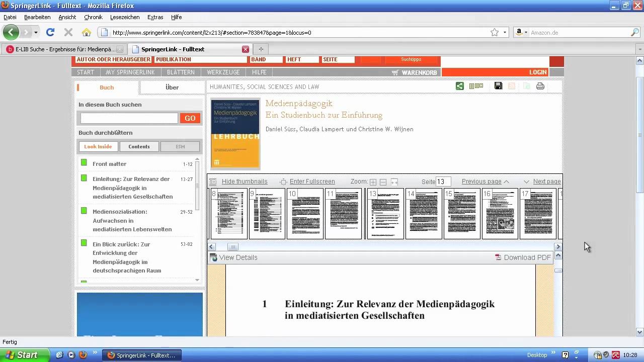Viewport: 644px width, 362px height.
Task: Click Hide thumbnails link
Action: click(245, 182)
